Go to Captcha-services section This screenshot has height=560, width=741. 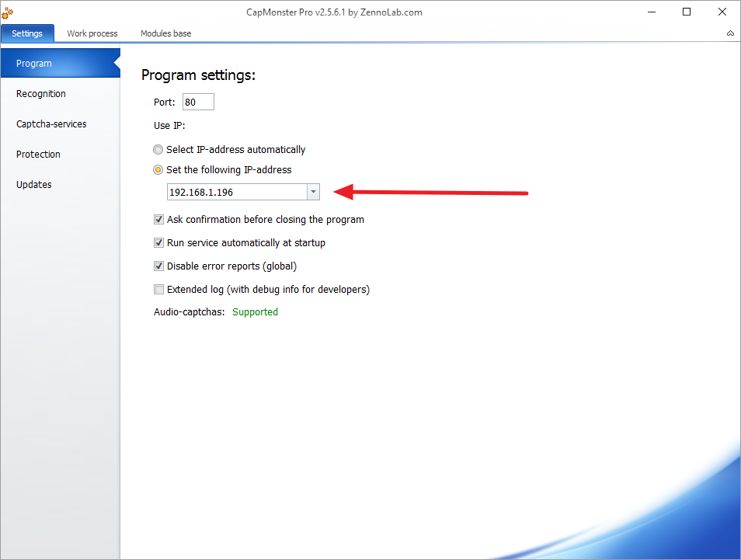[x=61, y=123]
